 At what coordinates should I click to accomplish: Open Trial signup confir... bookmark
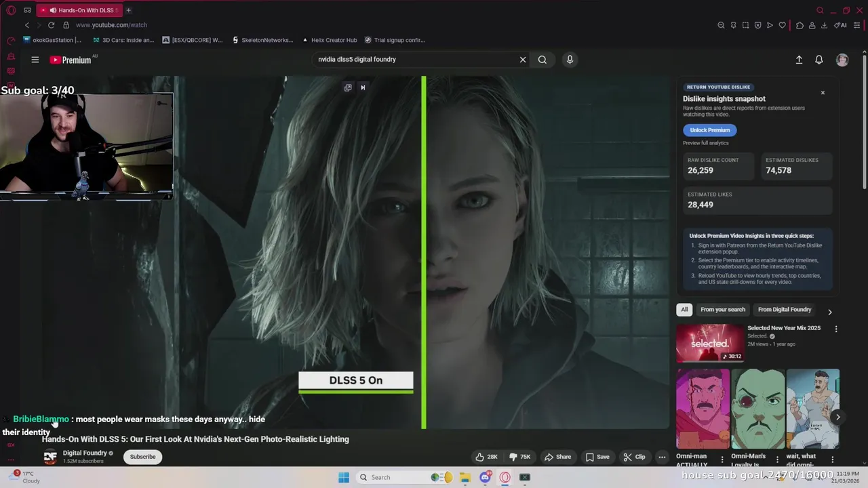click(x=395, y=40)
